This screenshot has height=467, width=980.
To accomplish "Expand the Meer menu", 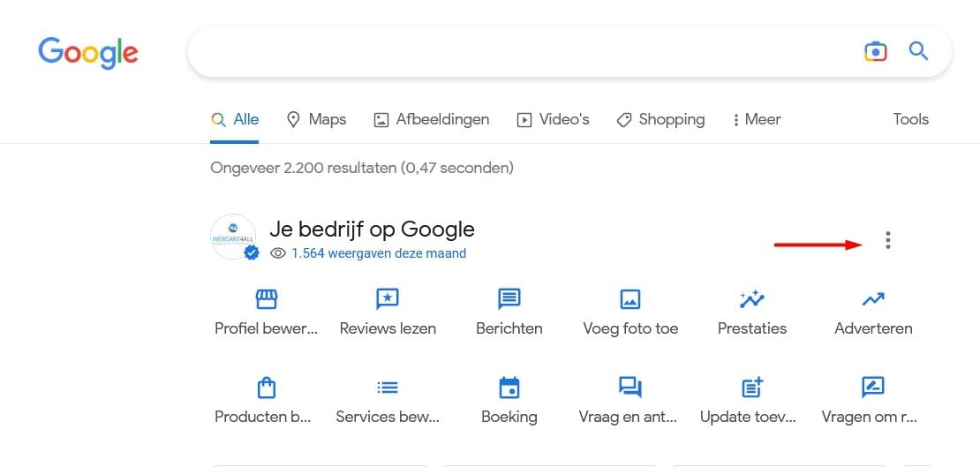I will (x=757, y=119).
